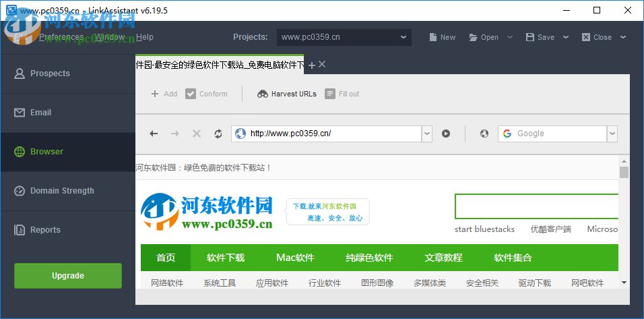Click the 安全相关 category link
The height and width of the screenshot is (319, 644).
(x=482, y=283)
